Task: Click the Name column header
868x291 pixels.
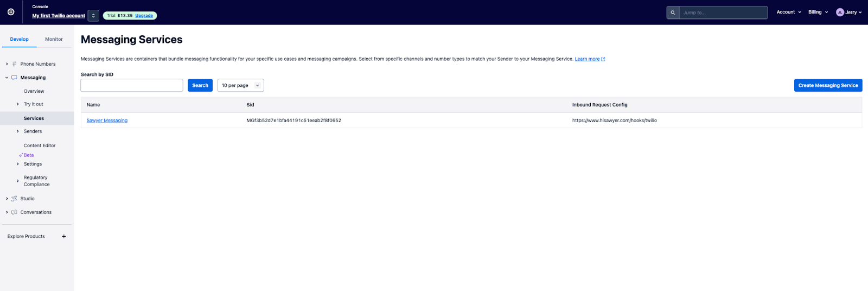Action: (x=93, y=105)
